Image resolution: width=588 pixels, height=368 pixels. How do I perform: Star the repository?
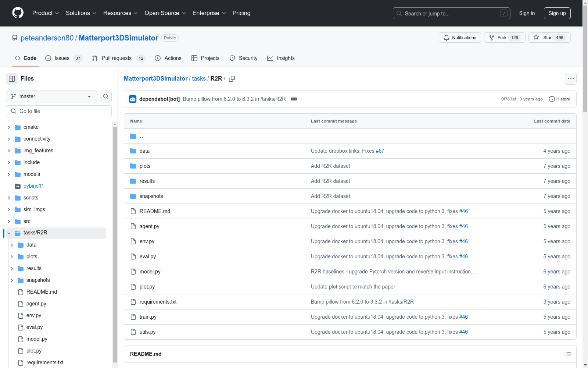(549, 38)
